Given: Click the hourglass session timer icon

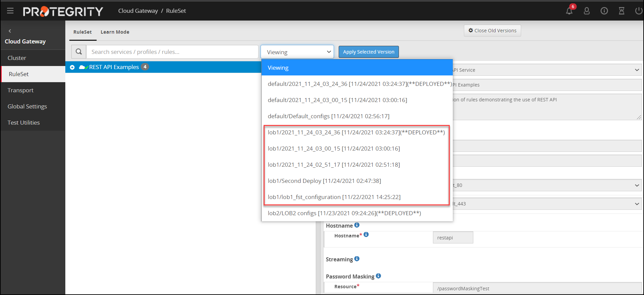Looking at the screenshot, I should [x=622, y=11].
